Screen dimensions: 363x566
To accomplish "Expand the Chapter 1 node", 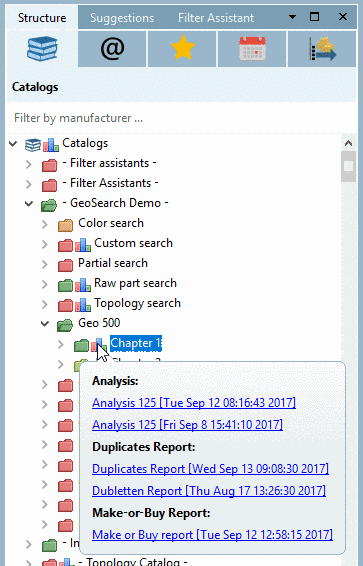I will click(61, 345).
